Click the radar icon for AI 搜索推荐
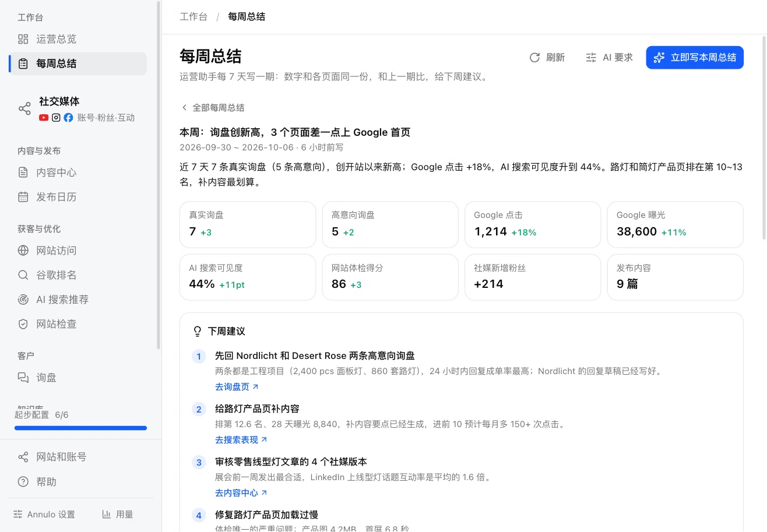767x532 pixels. coord(23,300)
